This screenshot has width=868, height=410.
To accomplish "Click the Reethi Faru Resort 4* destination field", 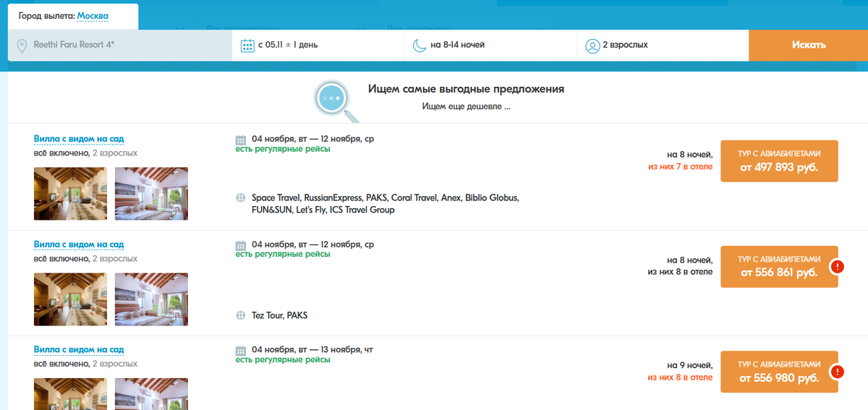I will click(x=119, y=45).
